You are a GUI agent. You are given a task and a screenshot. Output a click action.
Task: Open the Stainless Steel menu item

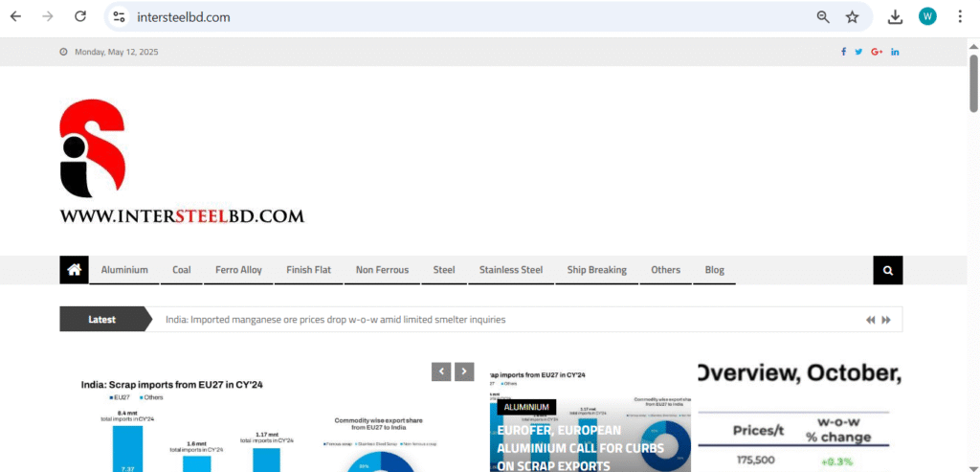511,270
